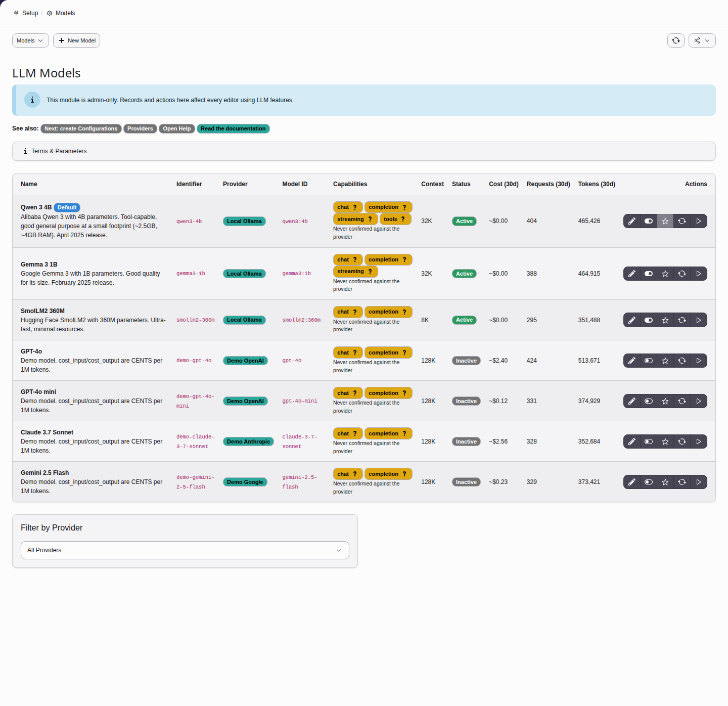Click play icon in SmolLM2 360M row
Screen dimensions: 728x706
point(699,320)
